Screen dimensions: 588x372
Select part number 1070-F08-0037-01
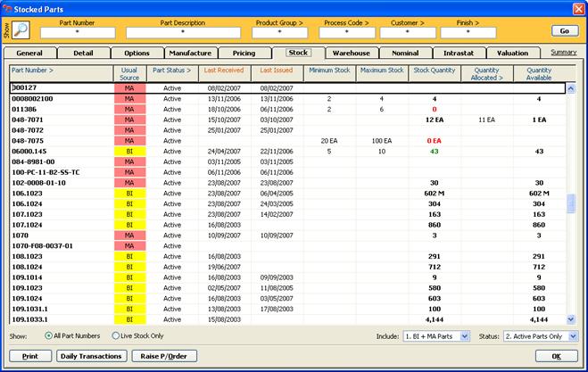pyautogui.click(x=42, y=246)
